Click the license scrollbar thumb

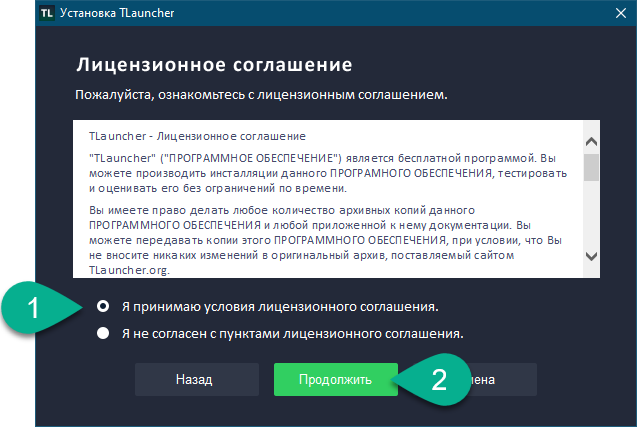(590, 167)
